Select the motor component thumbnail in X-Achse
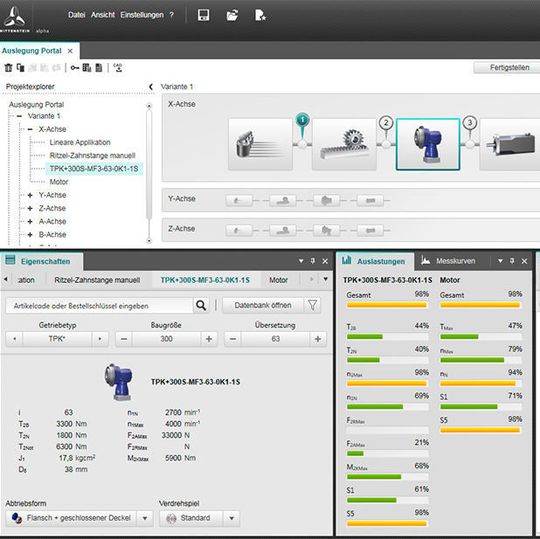The image size is (540, 539). (510, 144)
